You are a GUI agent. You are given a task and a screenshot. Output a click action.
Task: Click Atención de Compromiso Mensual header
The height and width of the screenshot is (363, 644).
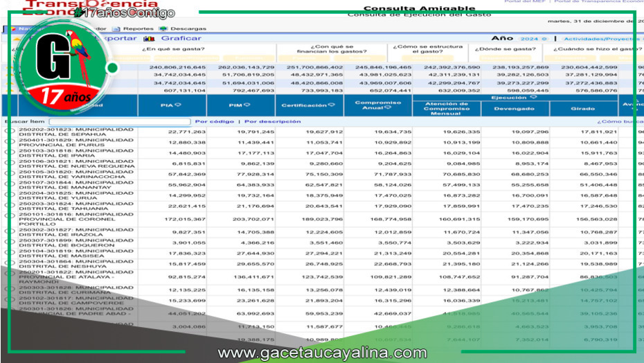click(447, 109)
